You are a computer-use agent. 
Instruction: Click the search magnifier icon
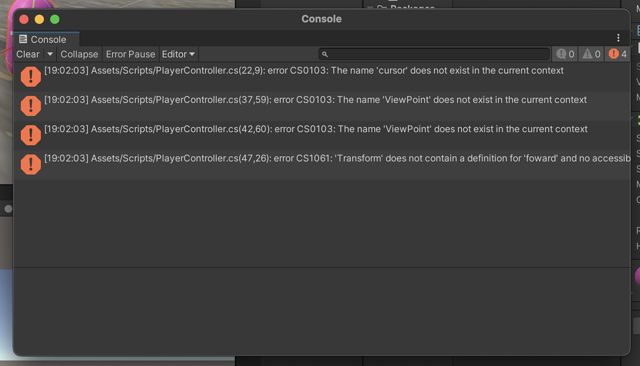(x=324, y=54)
